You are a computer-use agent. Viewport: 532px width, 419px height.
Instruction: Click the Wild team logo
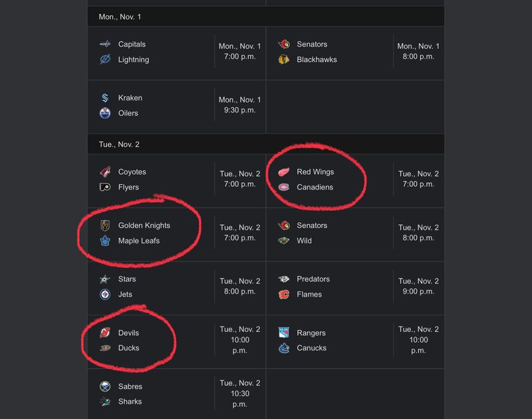284,241
